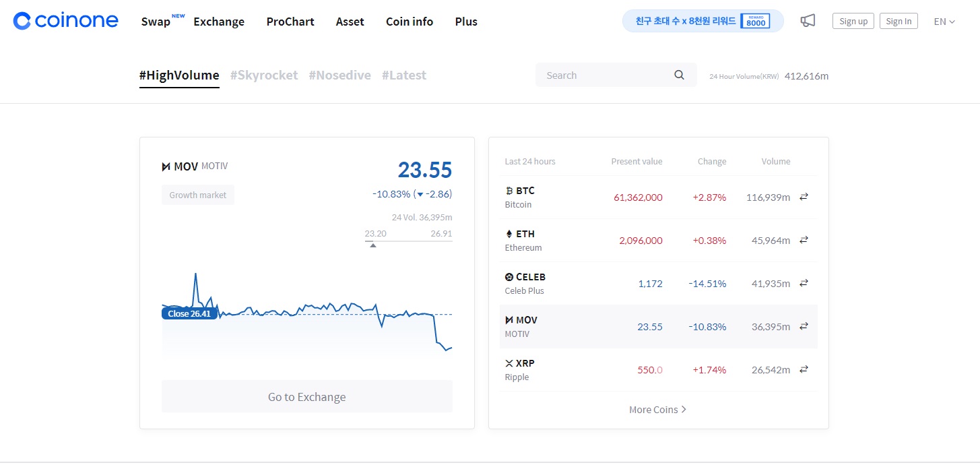Open the Korean friend invite reward banner

tap(703, 21)
